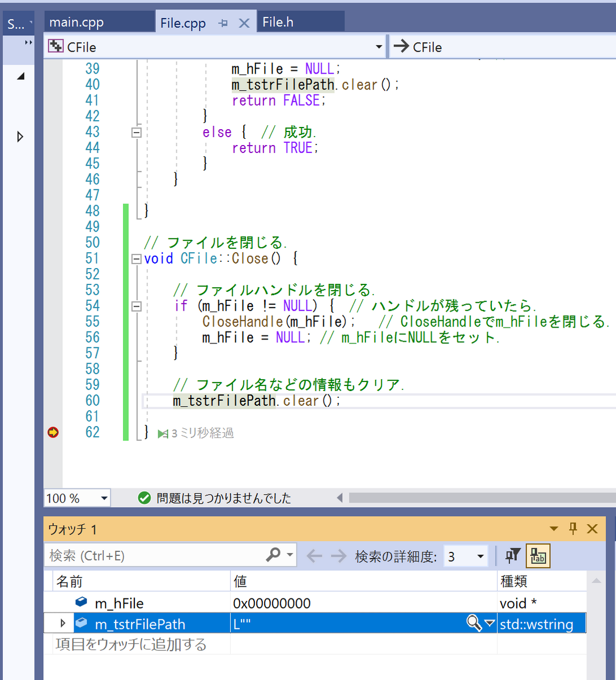Click the CFile class icon in navigation bar
The height and width of the screenshot is (680, 616).
pyautogui.click(x=56, y=46)
